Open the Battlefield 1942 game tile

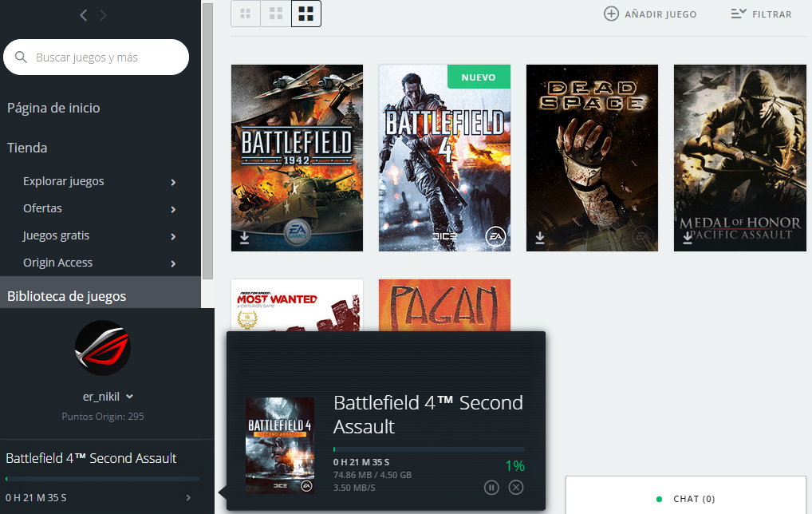pyautogui.click(x=297, y=158)
